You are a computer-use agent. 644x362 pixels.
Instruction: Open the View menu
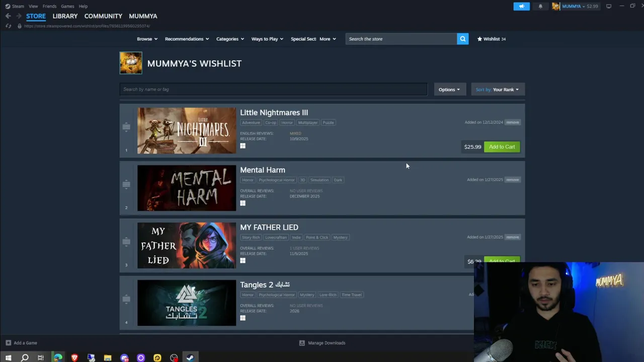[33, 6]
